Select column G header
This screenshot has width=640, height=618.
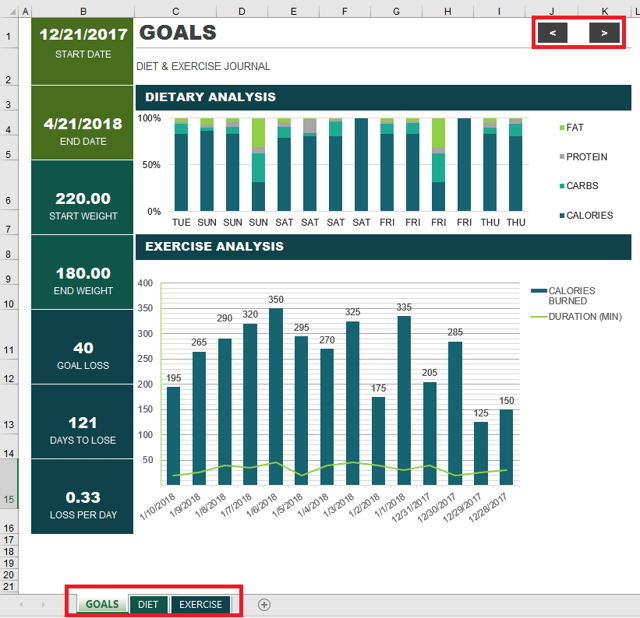pyautogui.click(x=396, y=11)
